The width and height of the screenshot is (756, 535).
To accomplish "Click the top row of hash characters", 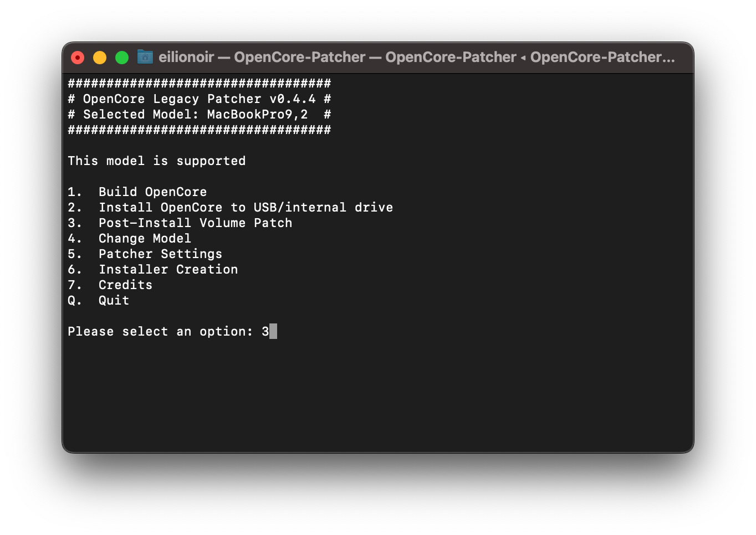I will (x=199, y=84).
